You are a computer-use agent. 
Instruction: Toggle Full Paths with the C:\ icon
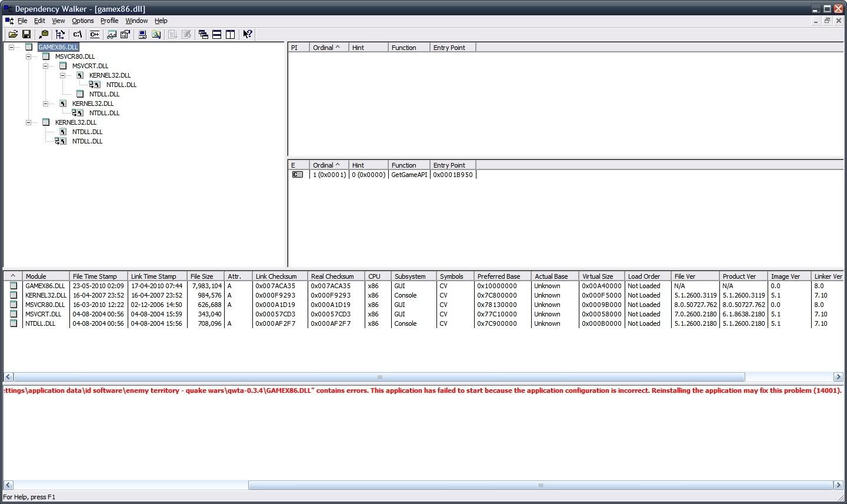[x=77, y=34]
